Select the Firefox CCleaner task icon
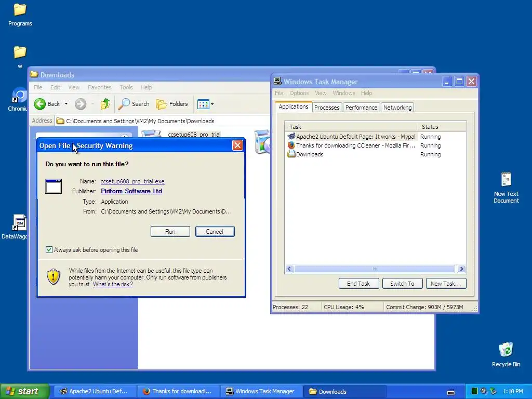Viewport: 532px width, 399px height. (291, 145)
